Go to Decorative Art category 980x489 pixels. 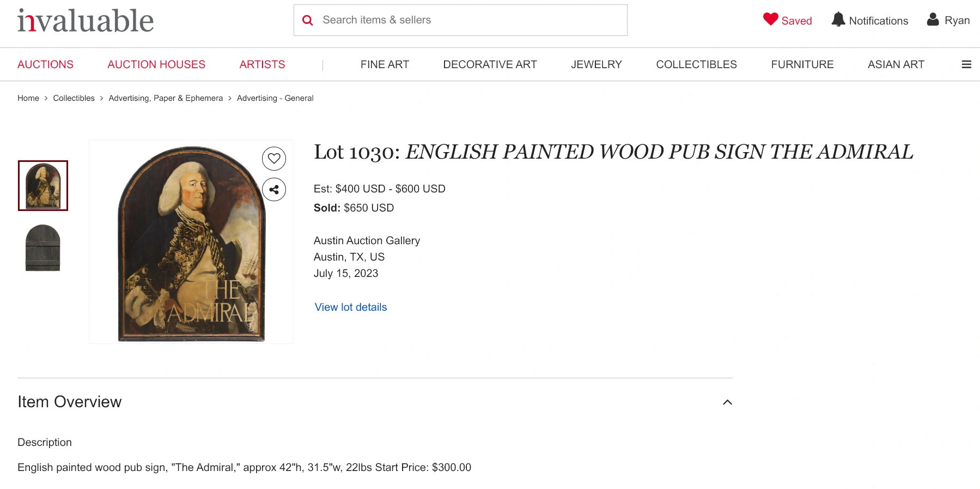coord(490,64)
